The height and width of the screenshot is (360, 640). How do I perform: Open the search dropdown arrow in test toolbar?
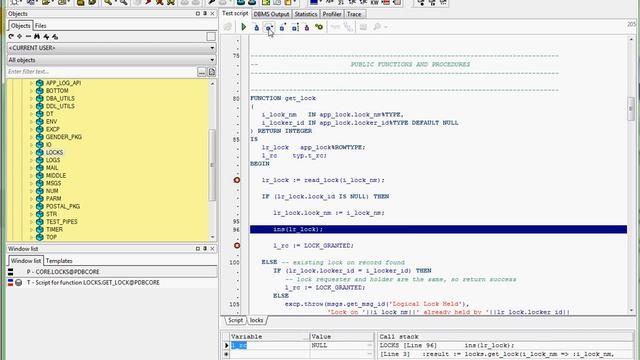click(385, 27)
